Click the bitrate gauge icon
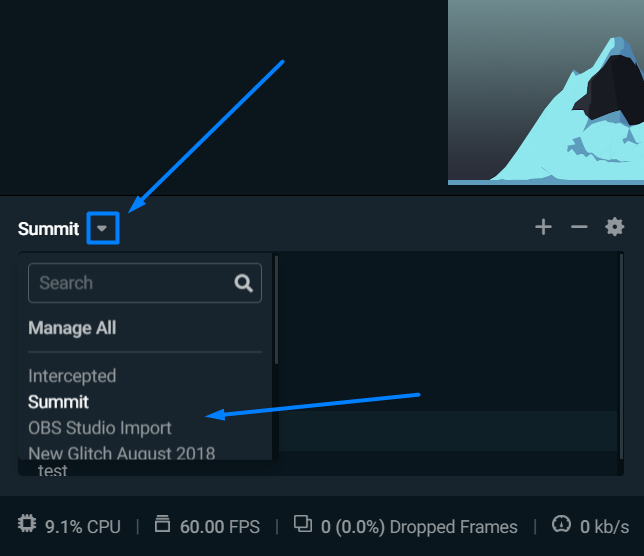Screen dimensions: 644x556 coord(561,524)
